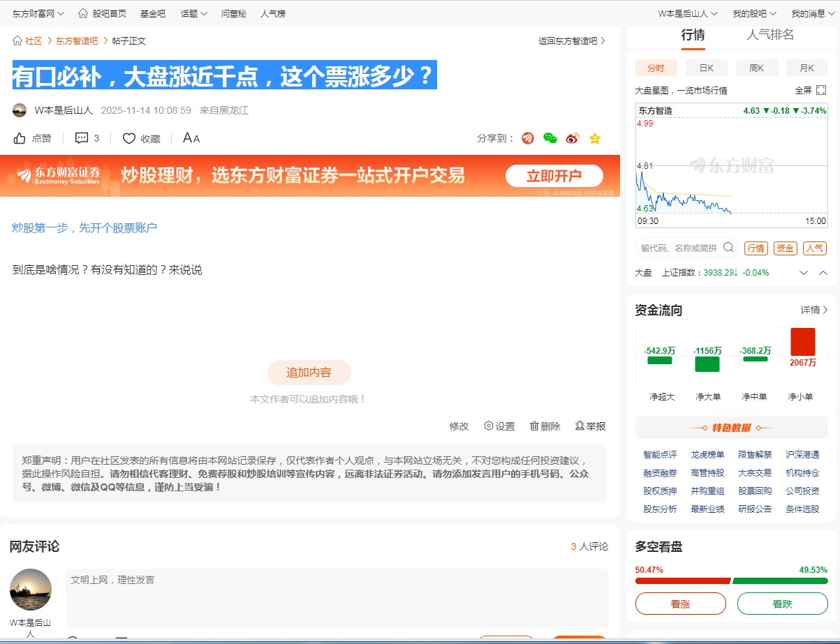Expand 我的股吧 dropdown
The height and width of the screenshot is (644, 840).
tap(754, 13)
